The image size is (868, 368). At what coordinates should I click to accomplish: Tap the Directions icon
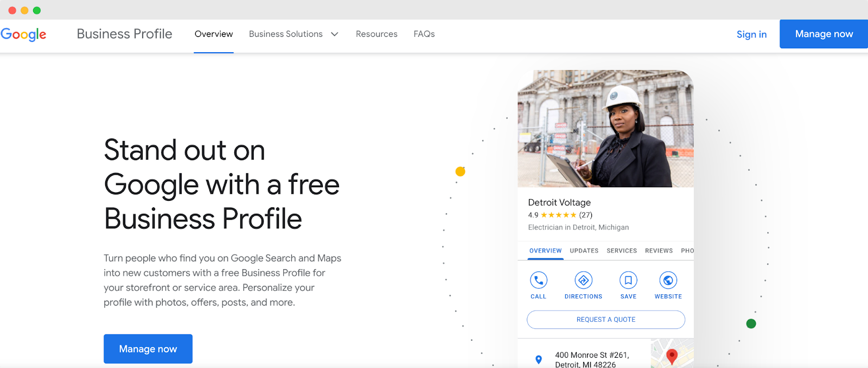(x=583, y=280)
